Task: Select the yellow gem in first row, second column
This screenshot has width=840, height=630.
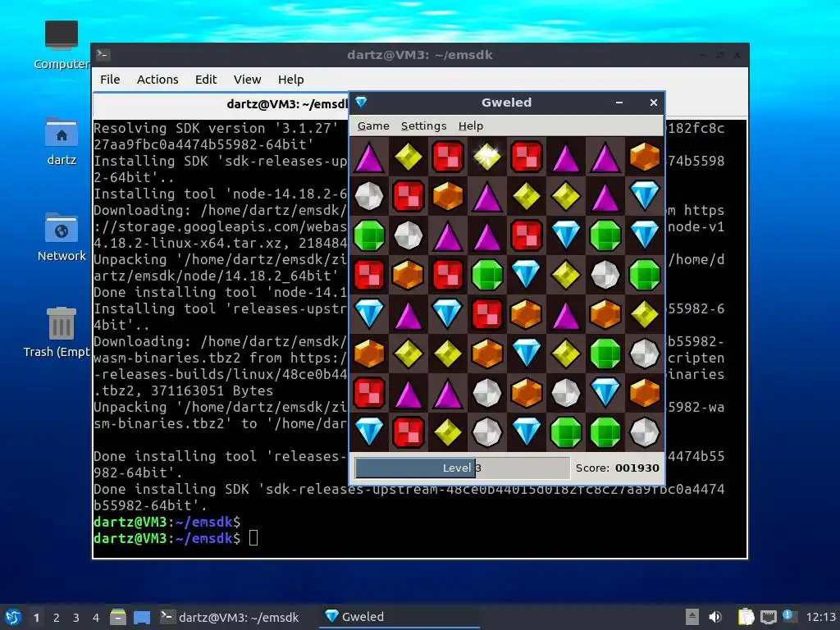Action: pos(409,157)
